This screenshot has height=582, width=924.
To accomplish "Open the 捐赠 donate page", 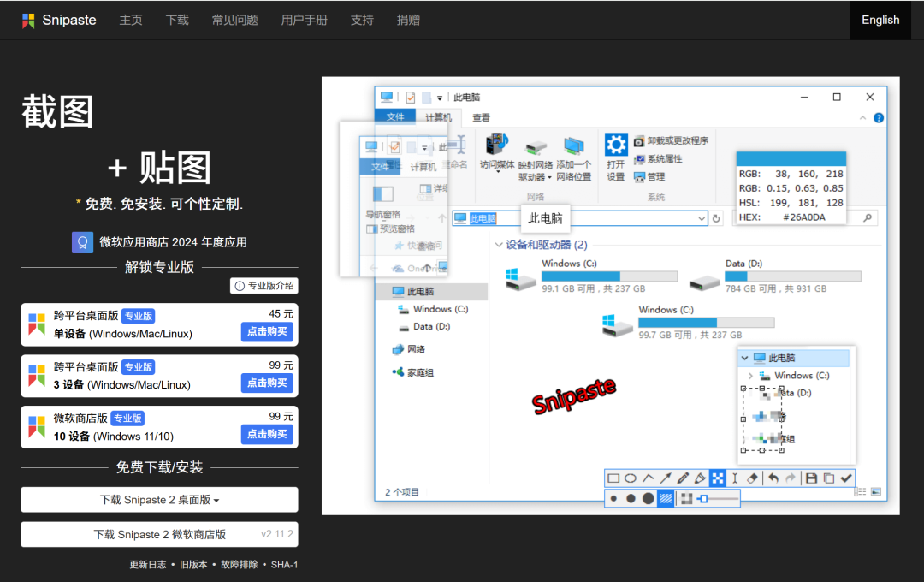I will click(x=408, y=20).
